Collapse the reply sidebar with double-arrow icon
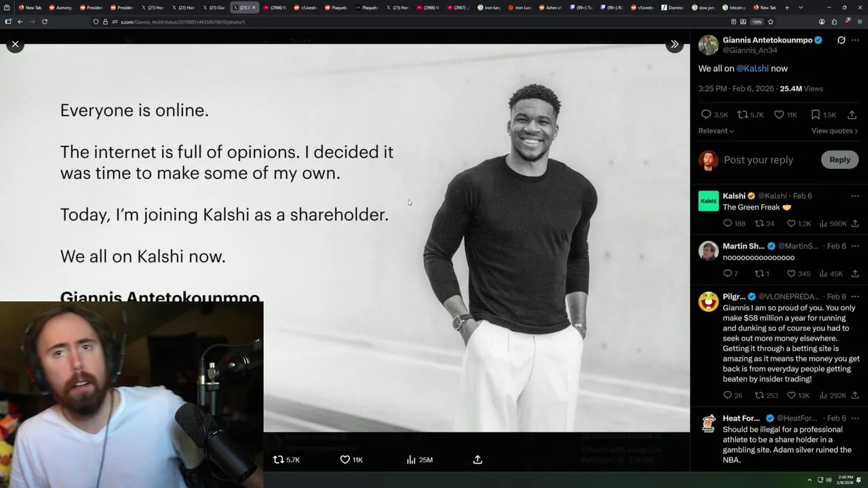This screenshot has width=868, height=488. coord(674,44)
